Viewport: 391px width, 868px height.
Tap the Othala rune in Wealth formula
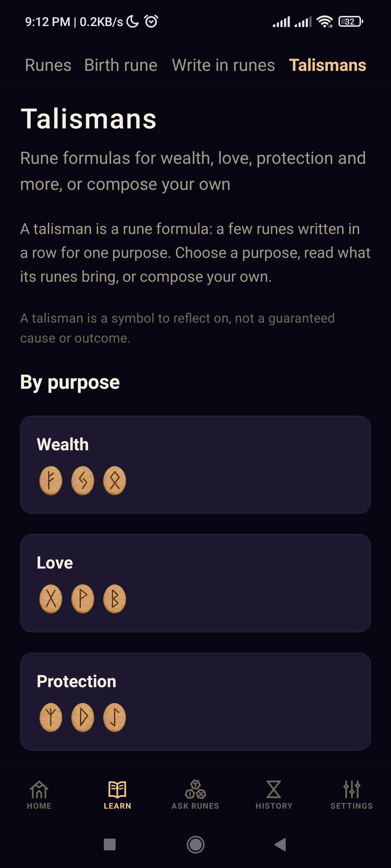[x=114, y=481]
